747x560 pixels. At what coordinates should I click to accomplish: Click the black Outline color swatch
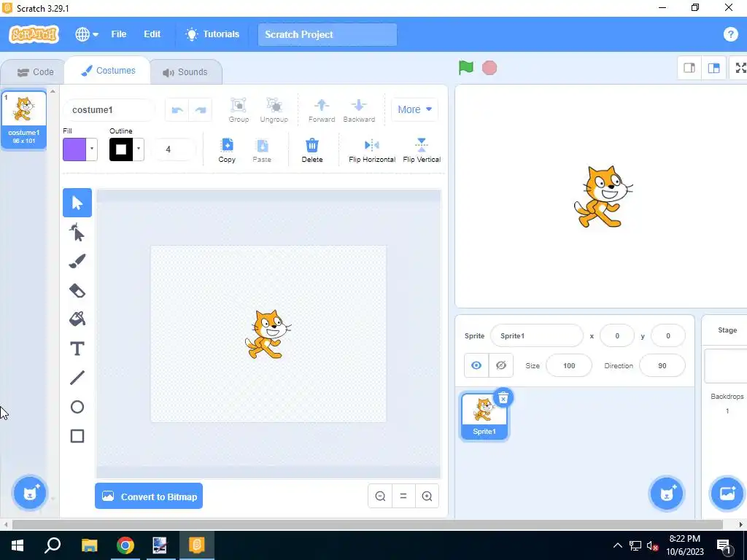pyautogui.click(x=121, y=149)
